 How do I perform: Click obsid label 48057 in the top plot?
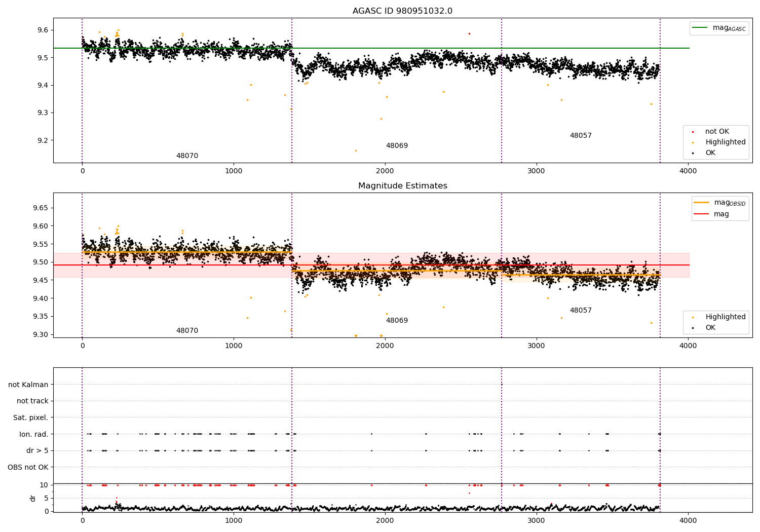click(x=581, y=136)
